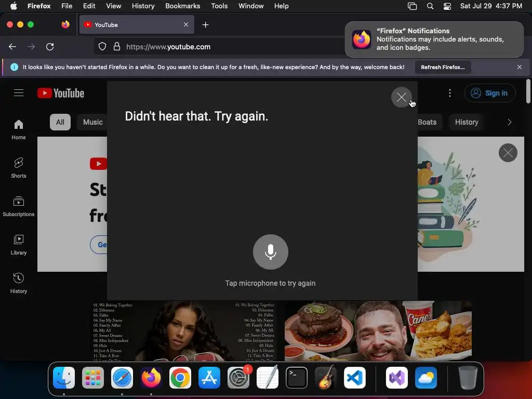Select the All filter chip
This screenshot has height=399, width=532.
60,122
